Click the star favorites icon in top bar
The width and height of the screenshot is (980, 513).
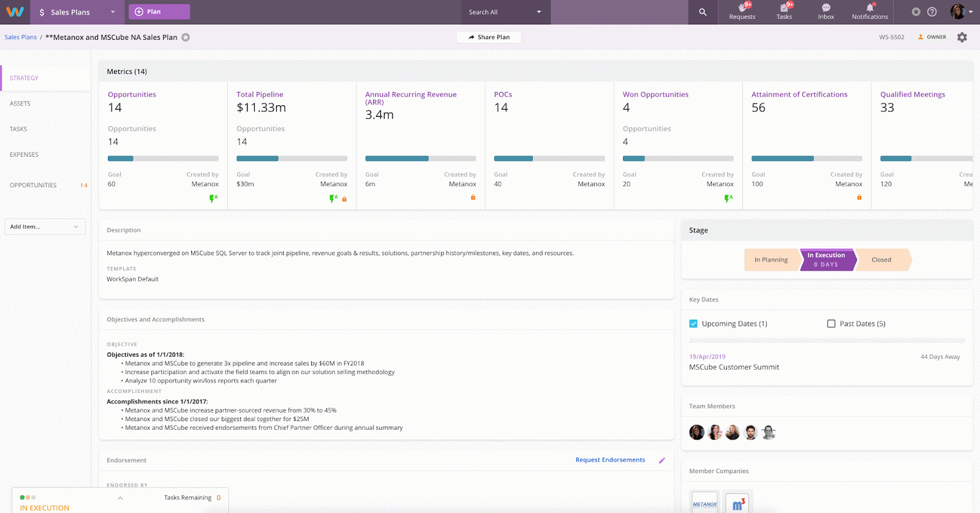pos(916,12)
